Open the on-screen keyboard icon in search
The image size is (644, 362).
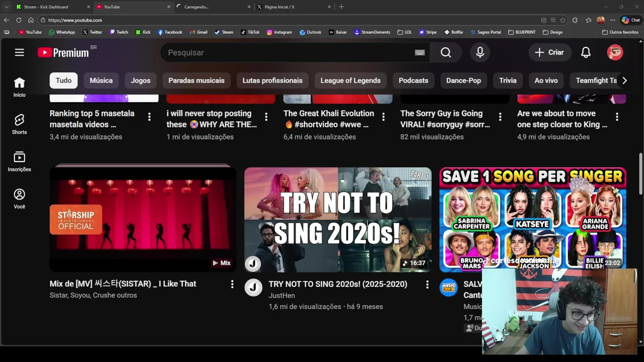tap(420, 52)
